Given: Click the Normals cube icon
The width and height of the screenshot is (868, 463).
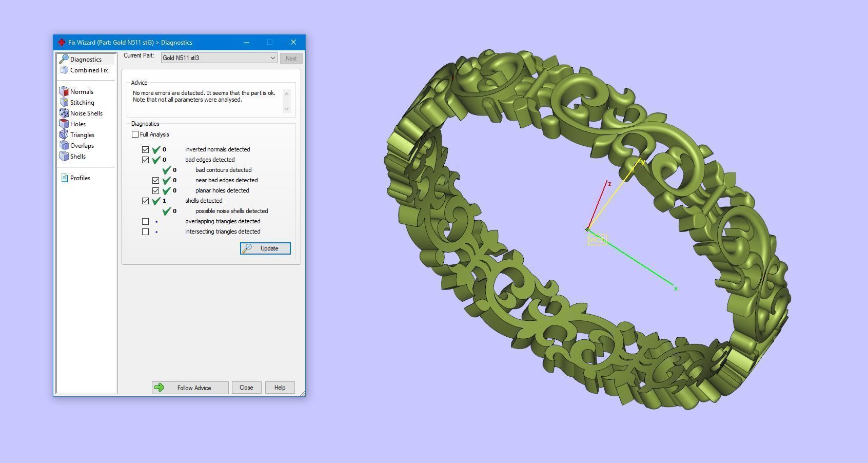Looking at the screenshot, I should 64,91.
